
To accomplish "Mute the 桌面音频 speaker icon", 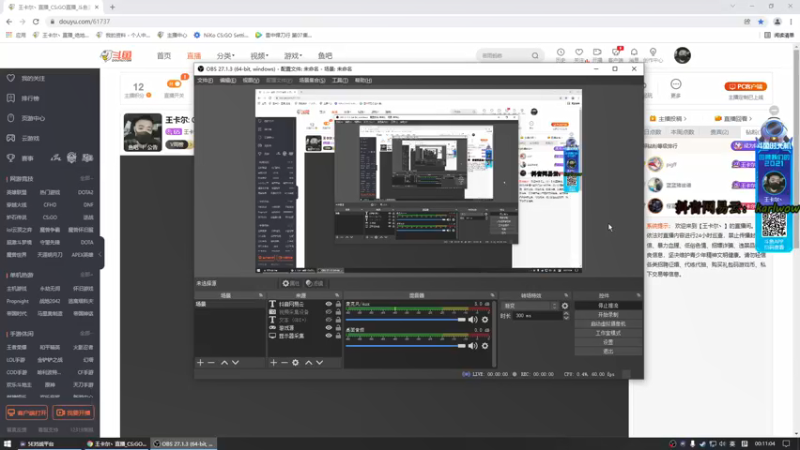I will tap(473, 345).
